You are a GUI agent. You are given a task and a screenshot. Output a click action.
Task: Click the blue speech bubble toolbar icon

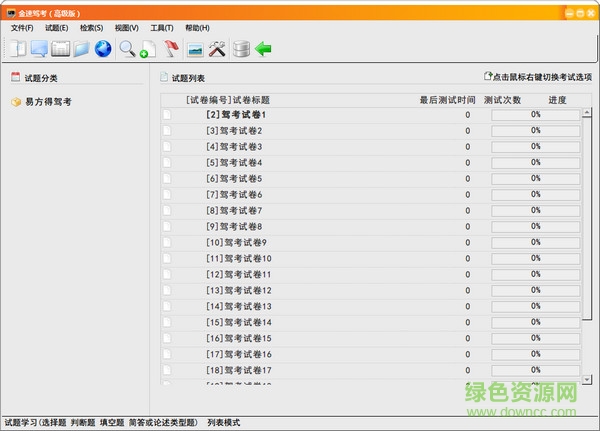(39, 49)
